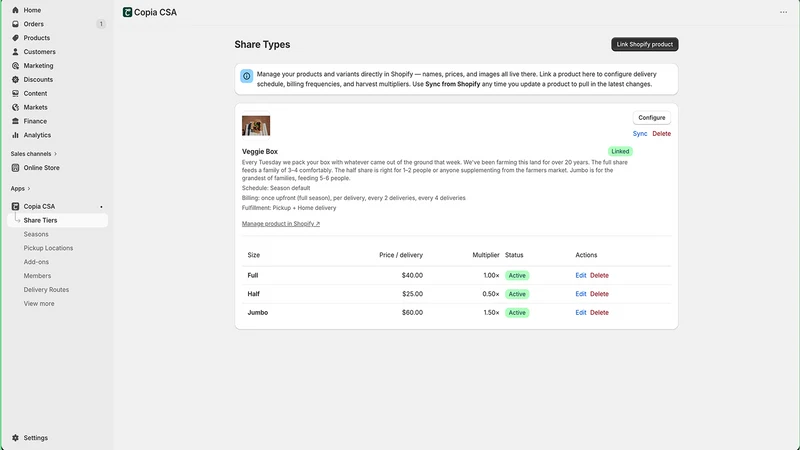Click the red Delete link under Configure
Screen dimensions: 800x450
click(661, 134)
